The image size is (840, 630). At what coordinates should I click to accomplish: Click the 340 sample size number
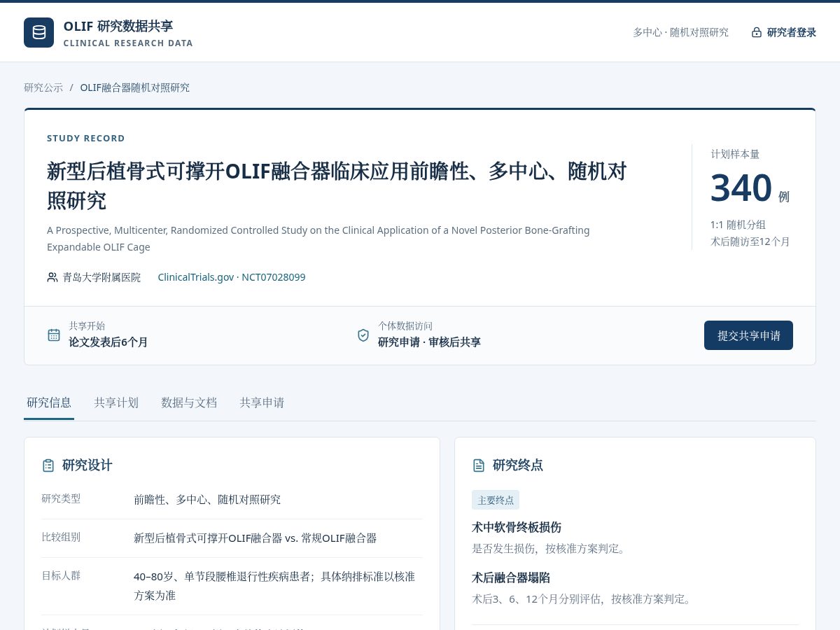click(x=741, y=188)
